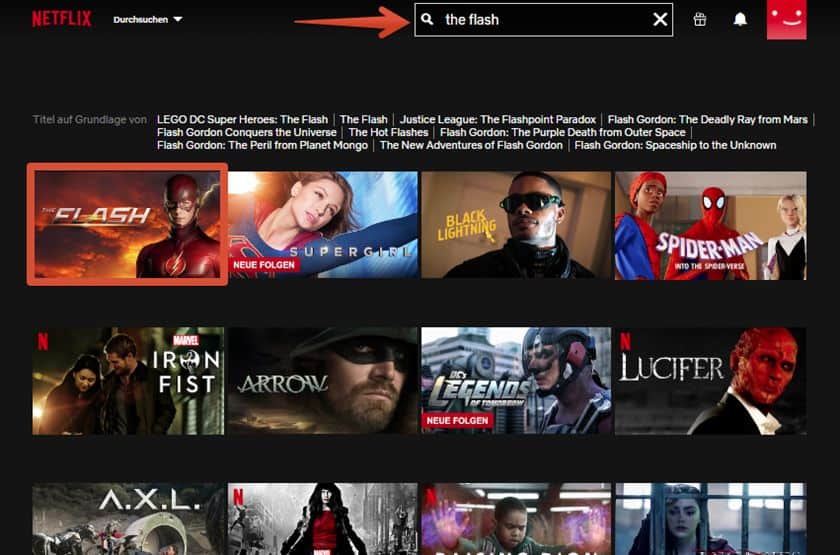Click the search magnifier icon
The width and height of the screenshot is (840, 555).
(427, 19)
